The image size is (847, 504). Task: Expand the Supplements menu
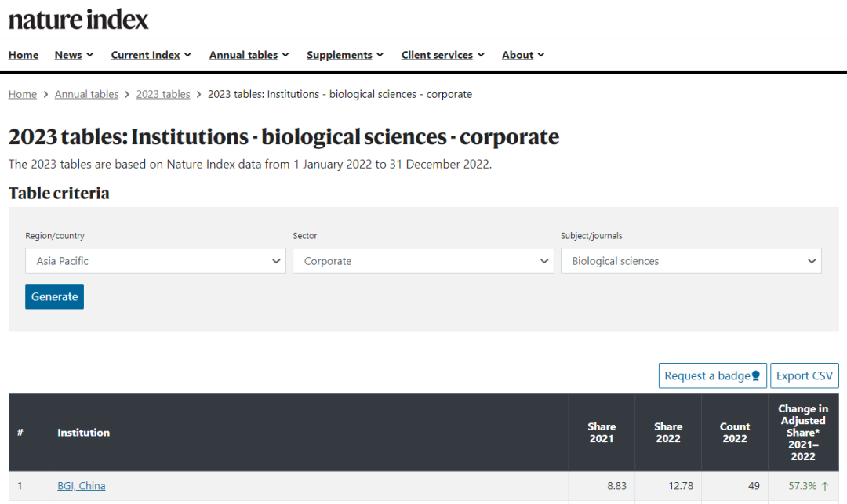(345, 55)
